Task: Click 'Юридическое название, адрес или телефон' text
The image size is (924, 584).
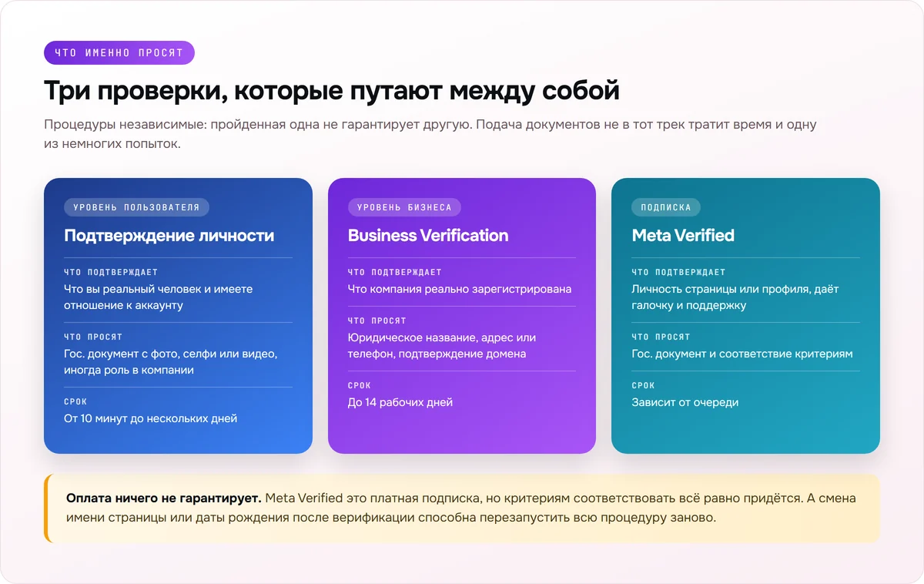Action: tap(442, 346)
